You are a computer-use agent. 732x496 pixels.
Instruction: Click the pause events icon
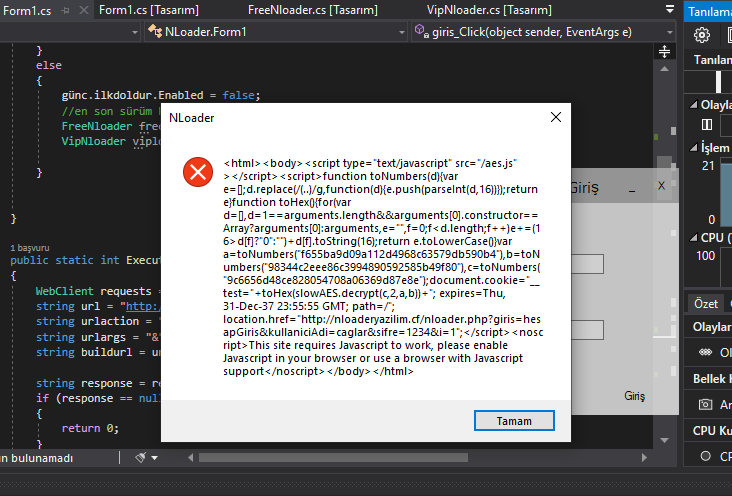[x=707, y=125]
